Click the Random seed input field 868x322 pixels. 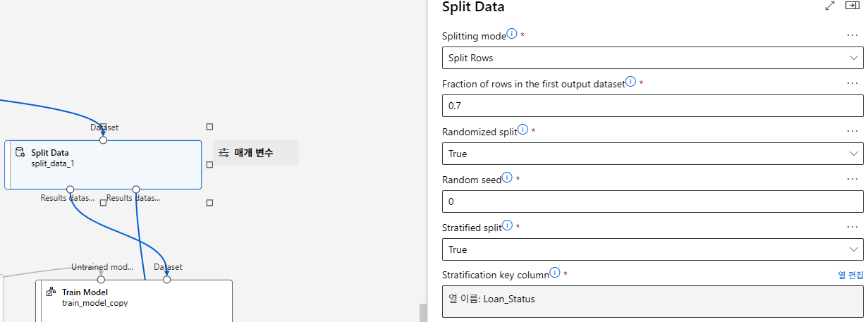[652, 202]
